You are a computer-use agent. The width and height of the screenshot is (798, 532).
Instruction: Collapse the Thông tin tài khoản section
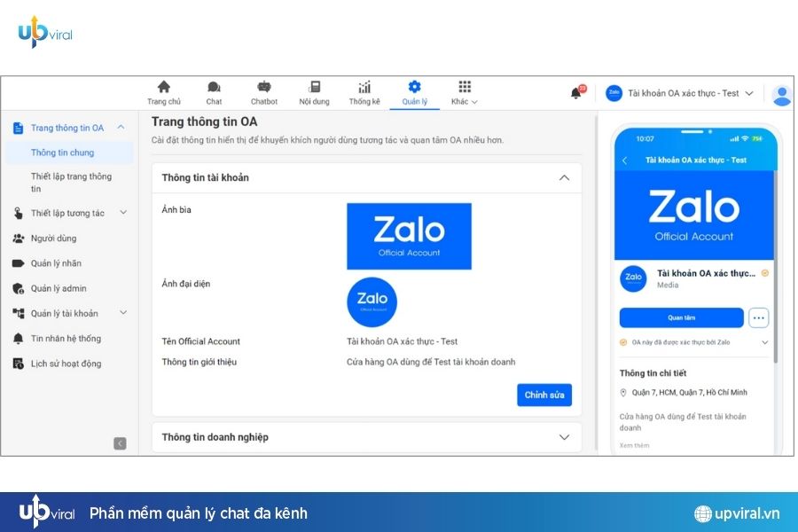[x=565, y=177]
